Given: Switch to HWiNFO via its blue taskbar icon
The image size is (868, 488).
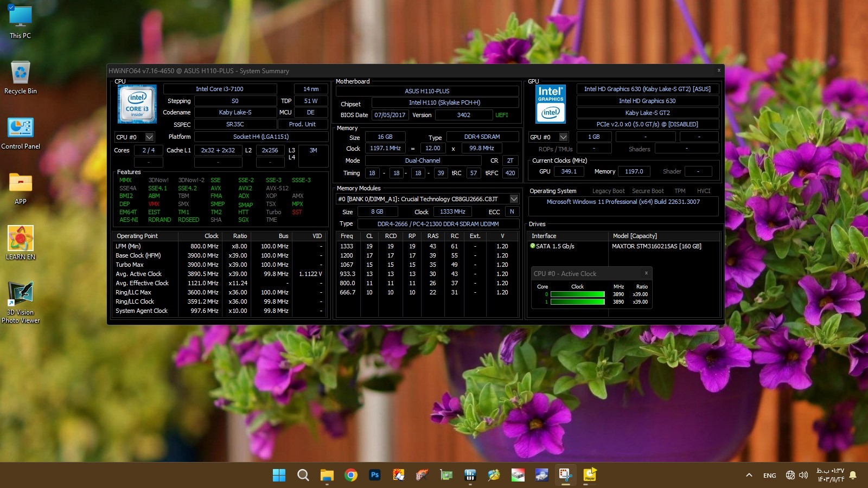Looking at the screenshot, I should click(x=470, y=475).
